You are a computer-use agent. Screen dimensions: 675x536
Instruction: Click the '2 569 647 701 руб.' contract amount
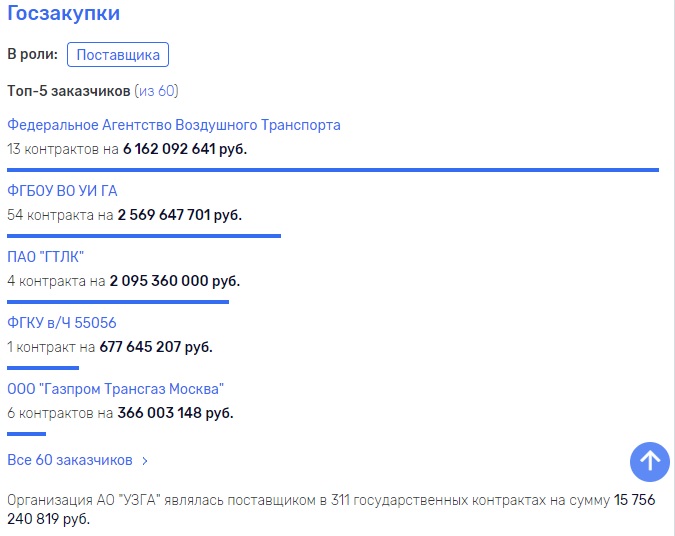(x=179, y=215)
